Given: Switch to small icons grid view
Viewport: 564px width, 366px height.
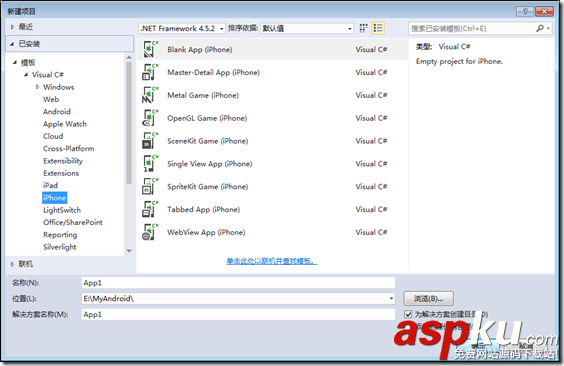Looking at the screenshot, I should (363, 28).
